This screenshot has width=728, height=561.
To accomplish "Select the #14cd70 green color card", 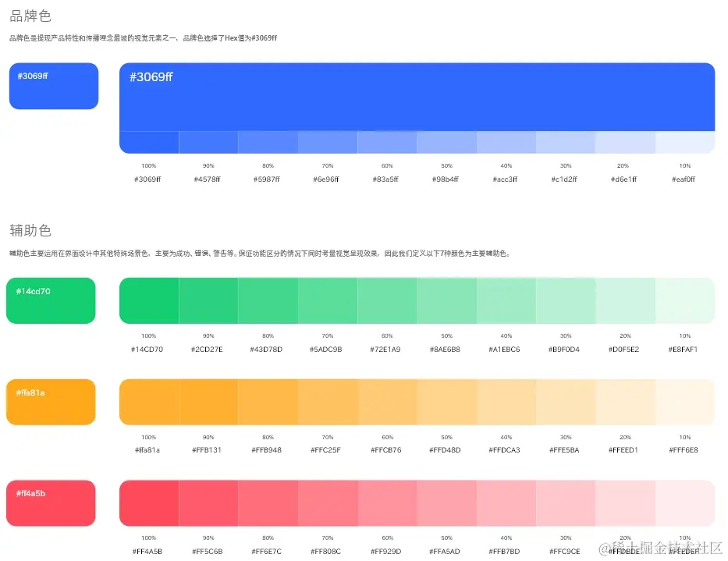I will [x=51, y=300].
